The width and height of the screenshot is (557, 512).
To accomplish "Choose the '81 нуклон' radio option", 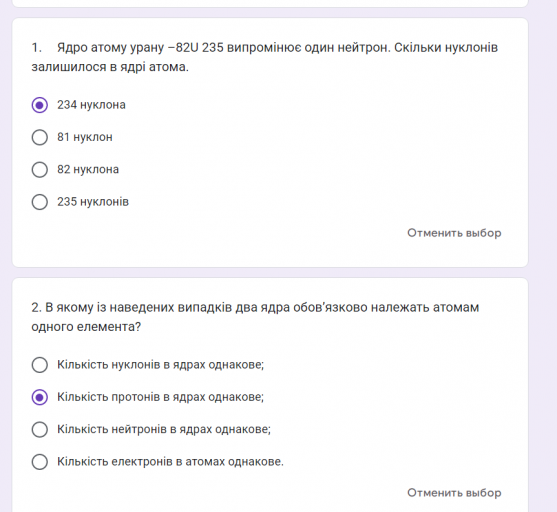I will (39, 137).
